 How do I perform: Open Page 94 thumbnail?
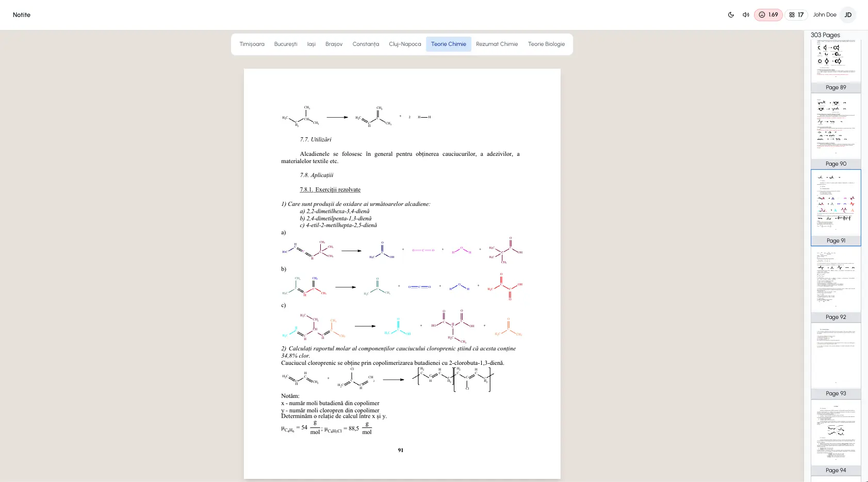click(836, 437)
